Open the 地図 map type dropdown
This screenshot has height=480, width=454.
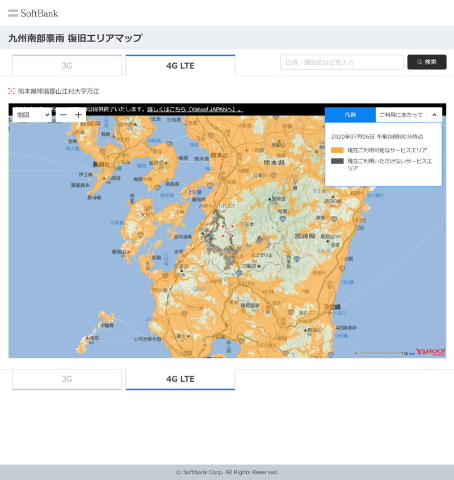[x=33, y=115]
